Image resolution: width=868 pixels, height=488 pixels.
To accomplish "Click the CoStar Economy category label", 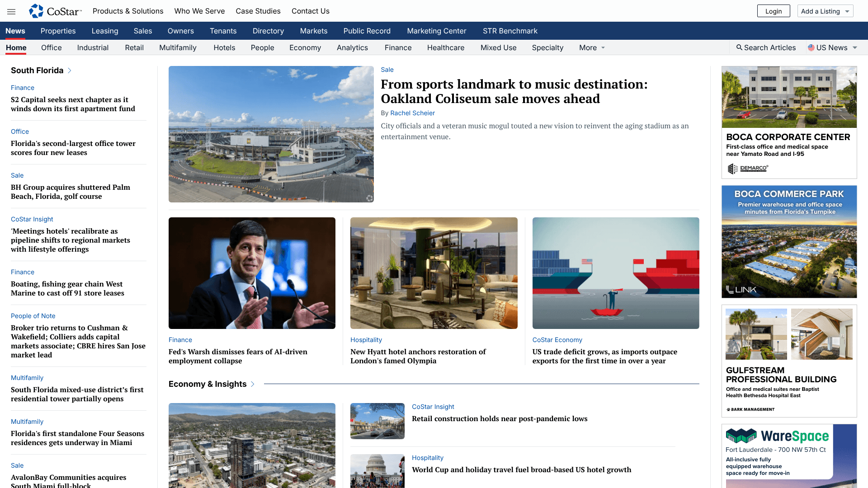I will click(557, 340).
